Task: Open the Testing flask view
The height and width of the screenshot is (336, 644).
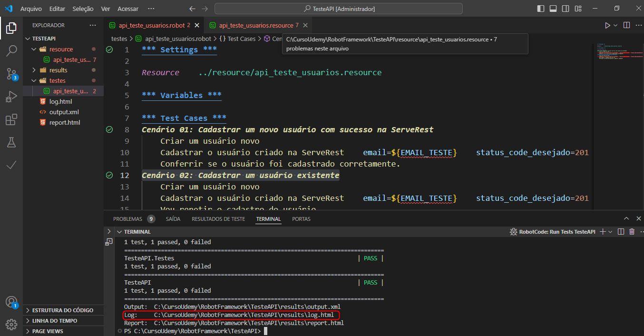Action: click(x=11, y=142)
